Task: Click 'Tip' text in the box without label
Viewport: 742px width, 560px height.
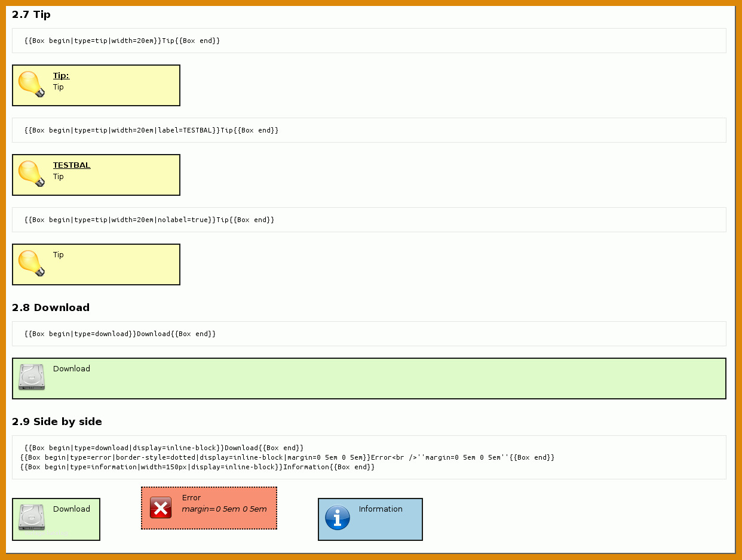Action: click(59, 255)
